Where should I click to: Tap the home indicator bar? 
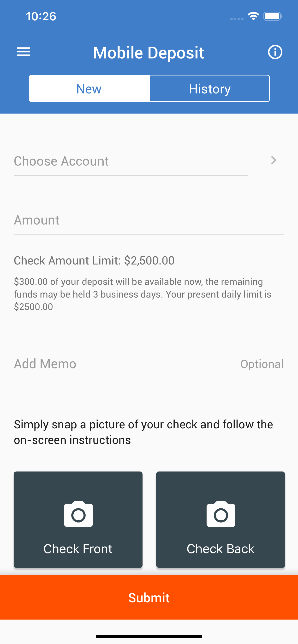click(149, 636)
